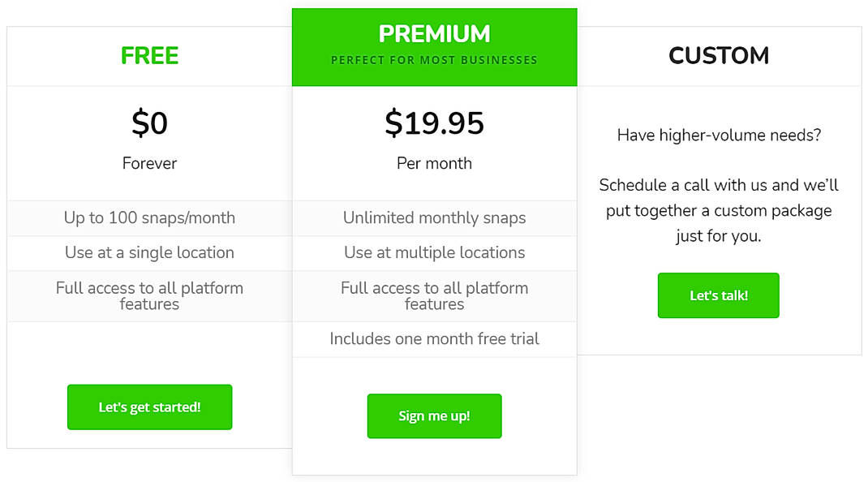Select the FREE plan heading
Screen dimensions: 868x482
pyautogui.click(x=149, y=55)
